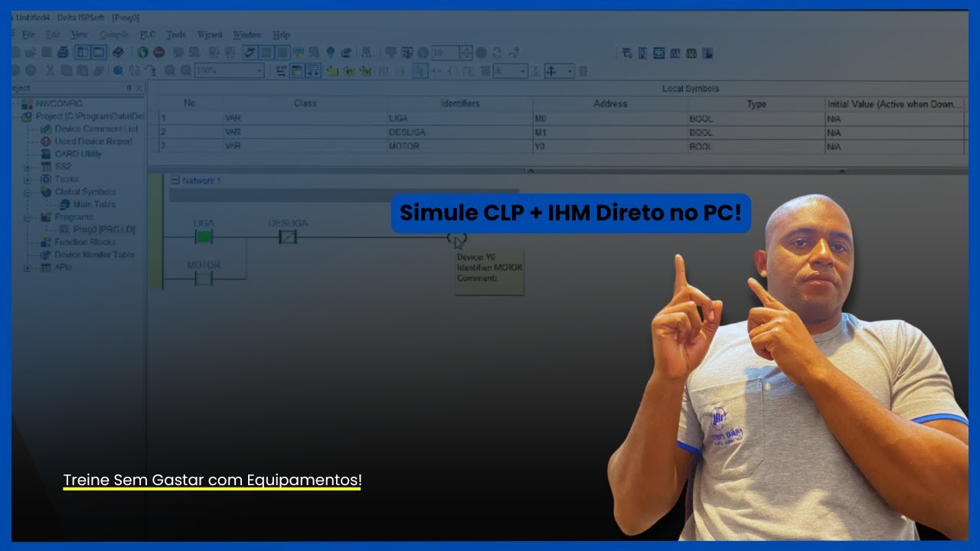Open the Compile menu
Viewport: 980px width, 551px height.
[x=114, y=34]
